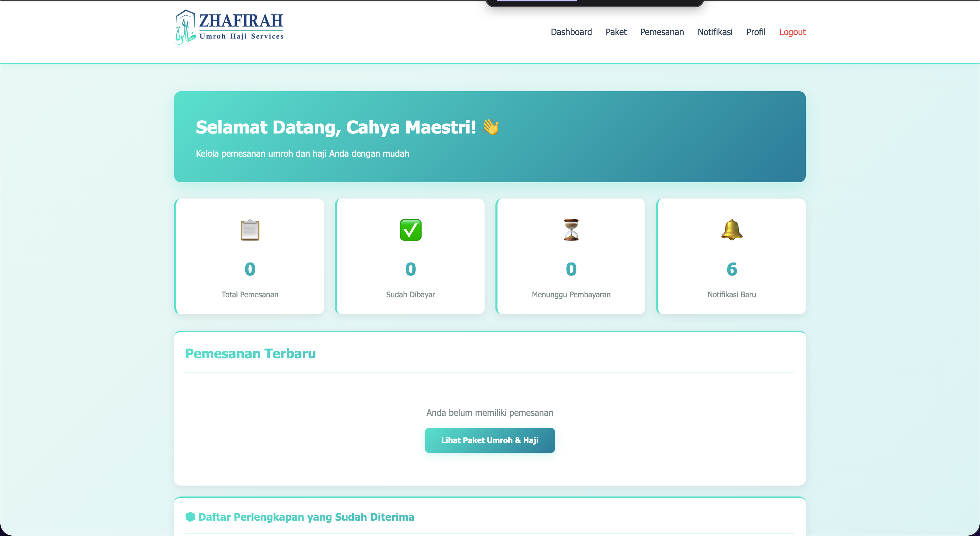Screen dimensions: 980x536
Task: Open the Dashboard menu item
Action: [x=571, y=32]
